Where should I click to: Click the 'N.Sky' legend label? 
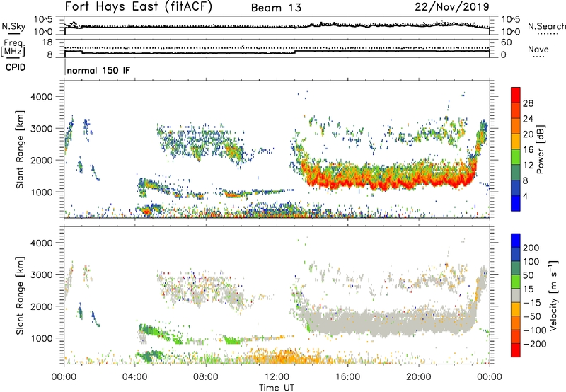point(13,26)
